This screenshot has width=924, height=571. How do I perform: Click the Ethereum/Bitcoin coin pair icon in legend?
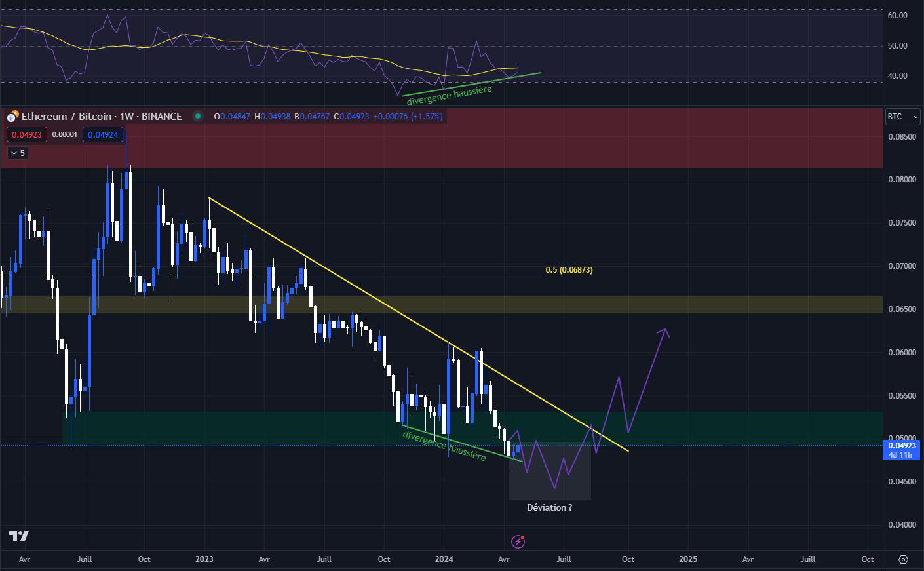point(10,116)
